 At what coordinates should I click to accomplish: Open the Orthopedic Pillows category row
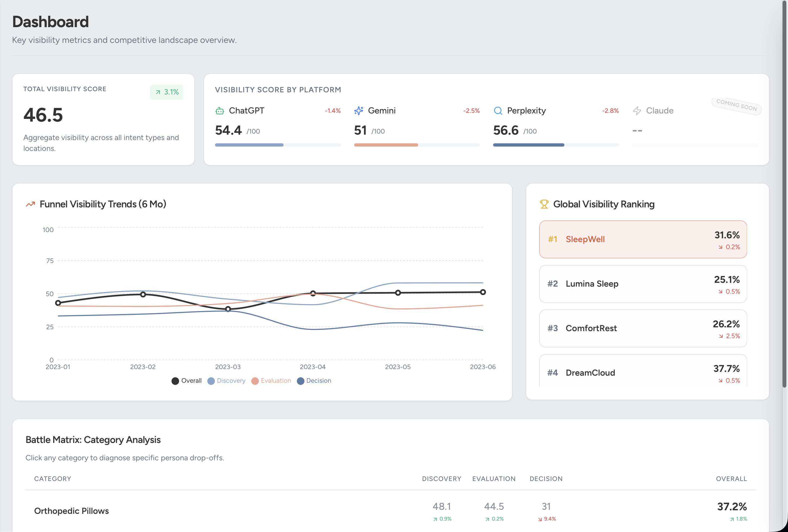click(72, 511)
